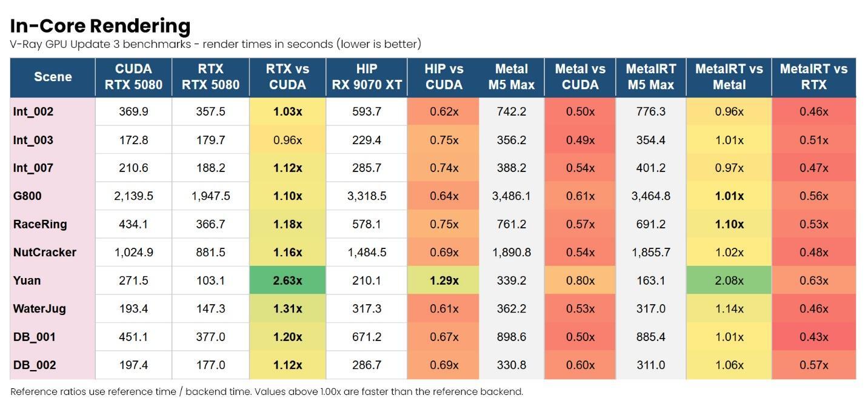The height and width of the screenshot is (401, 868).
Task: Click the 1.29x HIP vs CUDA cell
Action: [444, 280]
